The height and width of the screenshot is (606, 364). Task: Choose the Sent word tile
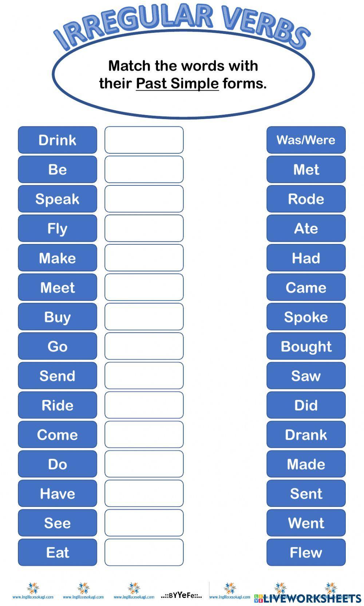pos(306,493)
